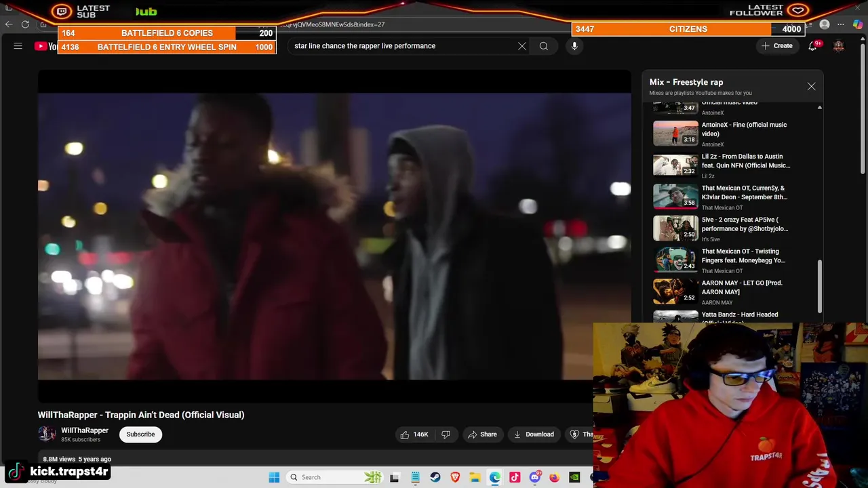Click the Mix playlist scrollbar thumb
Screen dimensions: 868x488
point(819,286)
